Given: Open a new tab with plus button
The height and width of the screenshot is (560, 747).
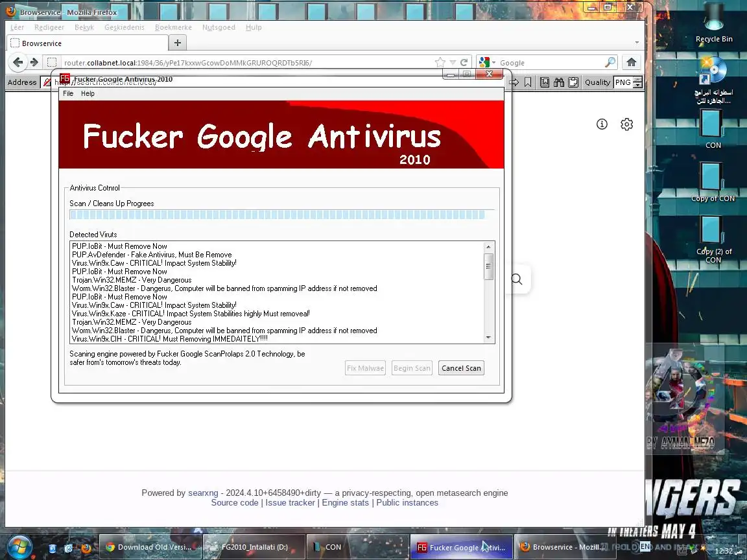Looking at the screenshot, I should point(178,43).
